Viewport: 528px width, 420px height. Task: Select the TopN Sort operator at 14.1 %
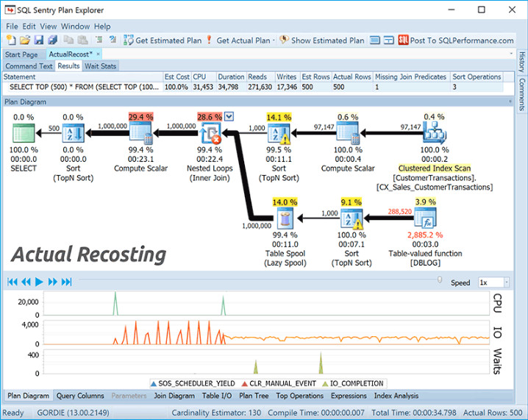tap(279, 133)
